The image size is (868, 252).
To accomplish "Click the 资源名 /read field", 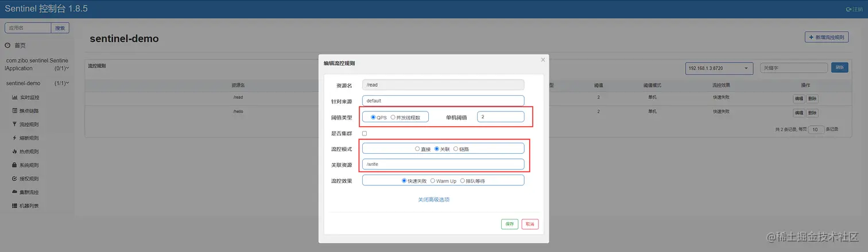I will (443, 85).
